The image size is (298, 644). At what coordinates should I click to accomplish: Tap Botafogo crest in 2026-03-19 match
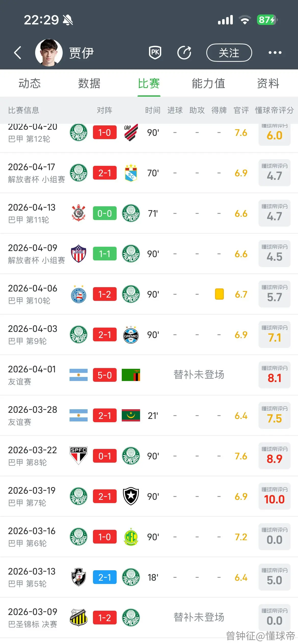point(131,496)
